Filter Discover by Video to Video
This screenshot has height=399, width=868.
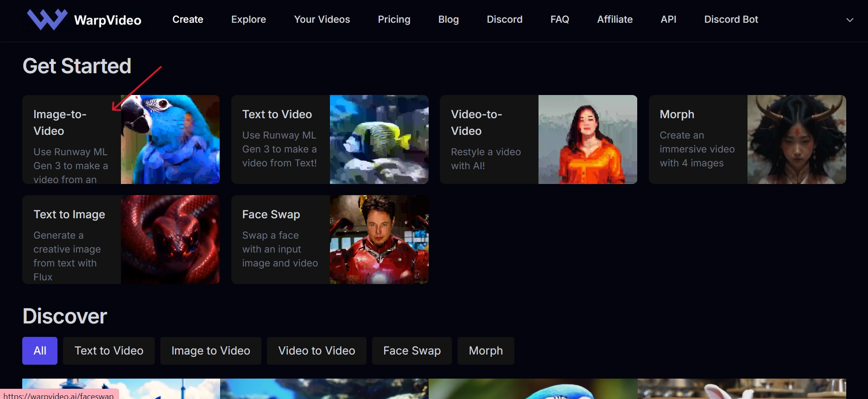[317, 351]
